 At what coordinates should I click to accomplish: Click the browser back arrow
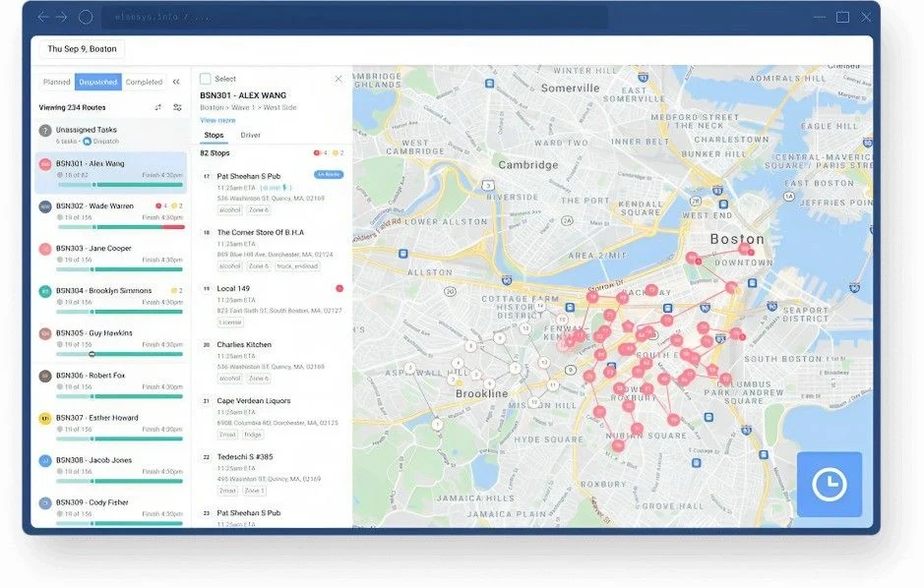click(43, 17)
